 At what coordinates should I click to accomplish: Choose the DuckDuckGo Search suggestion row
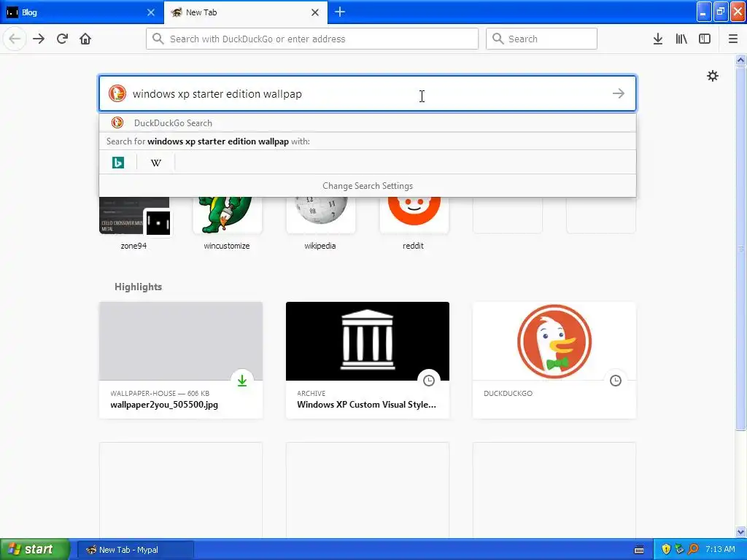[368, 122]
